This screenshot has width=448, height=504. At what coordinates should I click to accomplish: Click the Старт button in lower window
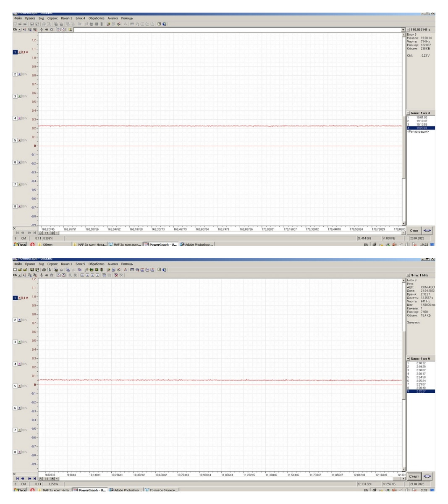coord(414,476)
